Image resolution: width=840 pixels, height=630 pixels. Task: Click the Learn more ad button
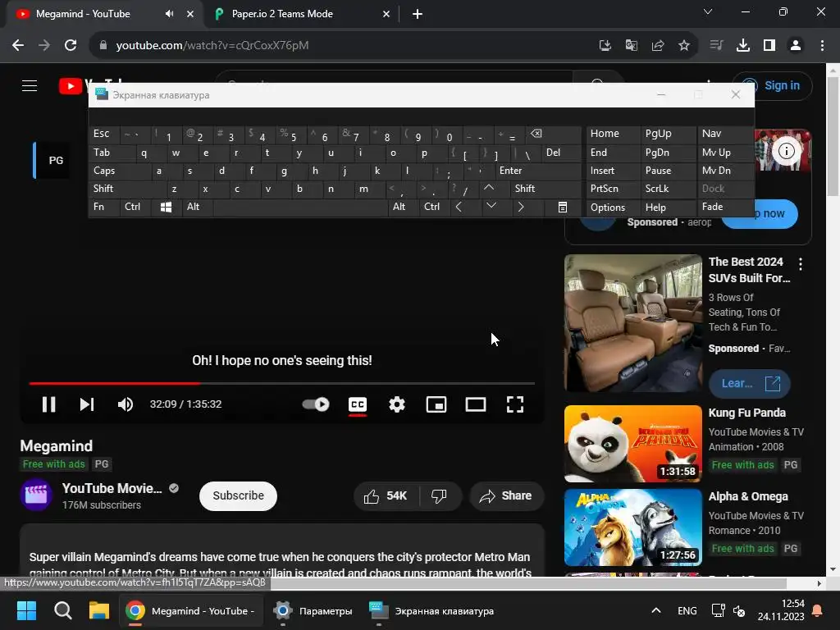pos(749,384)
